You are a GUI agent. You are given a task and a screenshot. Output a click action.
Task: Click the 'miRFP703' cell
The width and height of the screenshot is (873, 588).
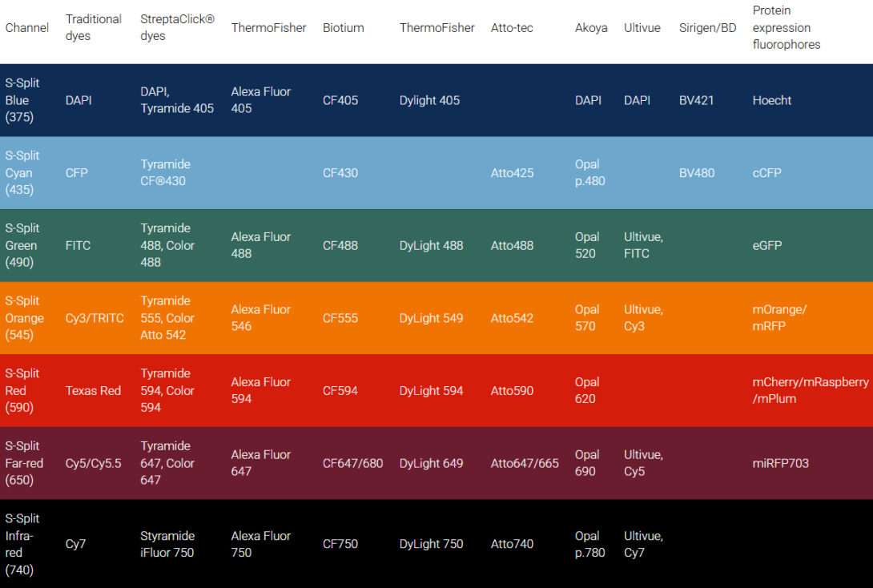coord(780,463)
